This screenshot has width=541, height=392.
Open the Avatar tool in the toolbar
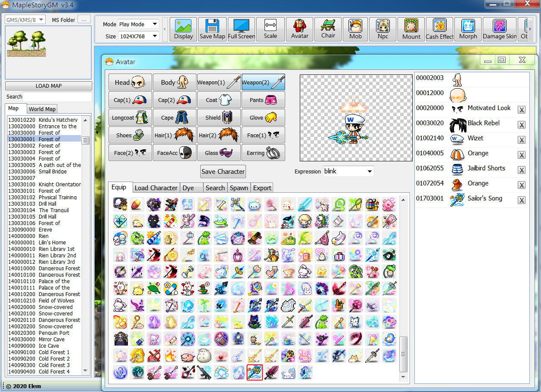pos(299,29)
